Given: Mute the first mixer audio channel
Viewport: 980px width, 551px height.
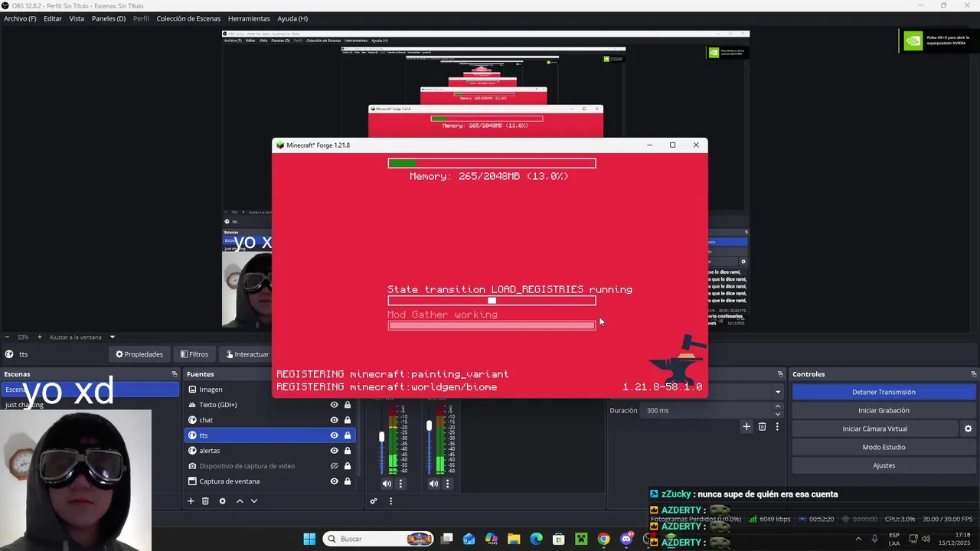Looking at the screenshot, I should click(x=387, y=484).
